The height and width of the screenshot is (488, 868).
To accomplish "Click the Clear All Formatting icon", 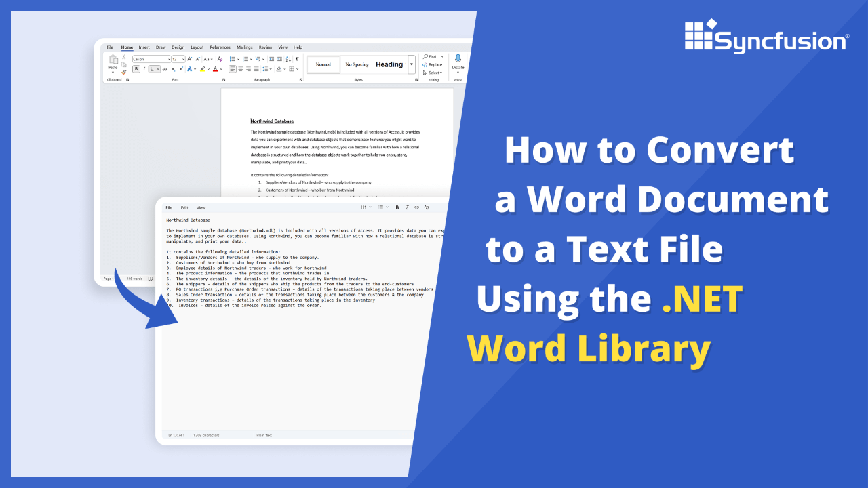I will point(220,59).
